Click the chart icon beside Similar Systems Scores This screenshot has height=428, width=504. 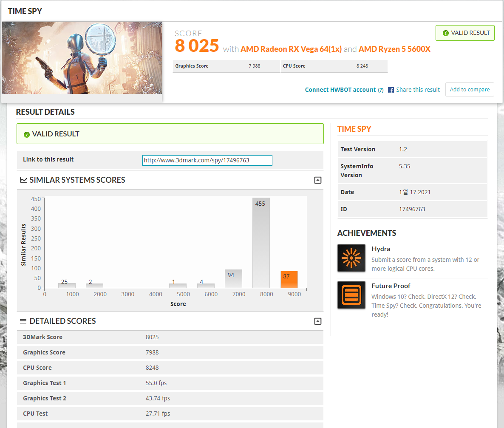23,180
